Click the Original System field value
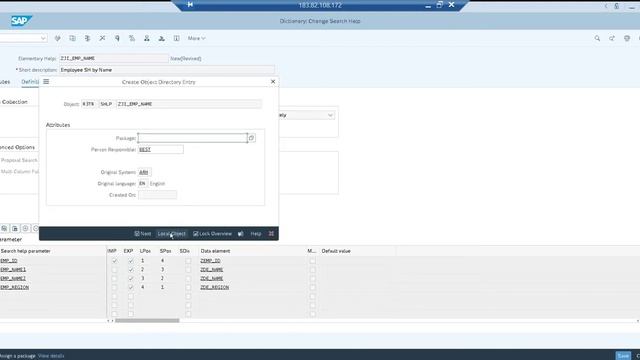Image resolution: width=640 pixels, height=360 pixels. tap(144, 172)
